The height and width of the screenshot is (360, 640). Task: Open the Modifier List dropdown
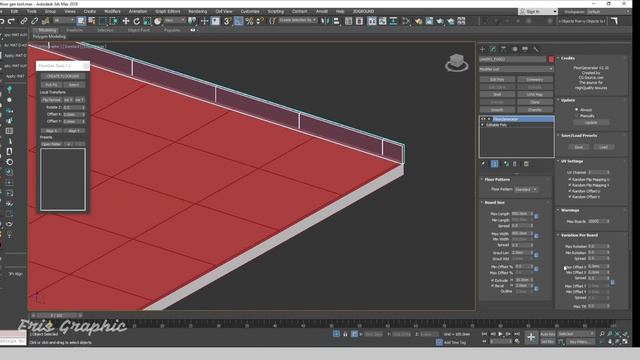516,69
